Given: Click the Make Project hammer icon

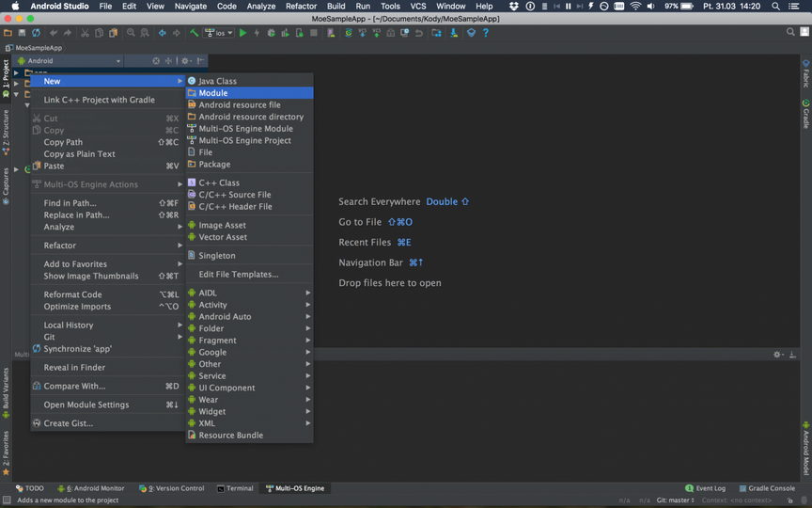Looking at the screenshot, I should [195, 33].
